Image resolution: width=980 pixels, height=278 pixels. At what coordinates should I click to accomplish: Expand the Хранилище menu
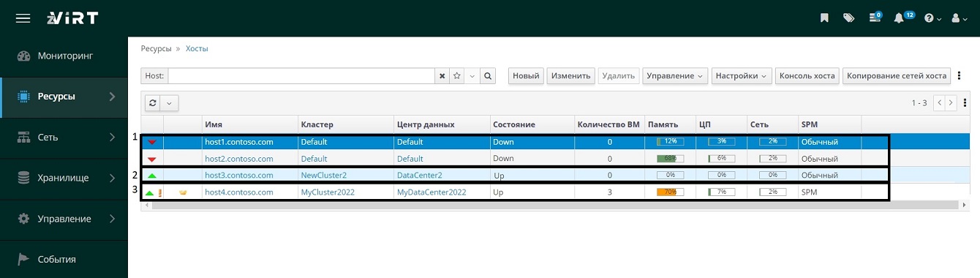[x=64, y=178]
